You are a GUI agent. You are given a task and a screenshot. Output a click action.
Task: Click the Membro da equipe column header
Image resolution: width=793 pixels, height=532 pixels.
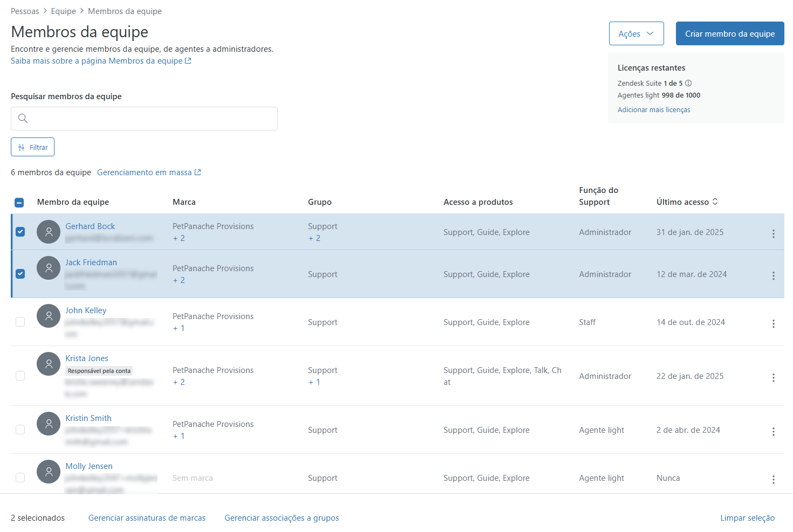pos(73,202)
